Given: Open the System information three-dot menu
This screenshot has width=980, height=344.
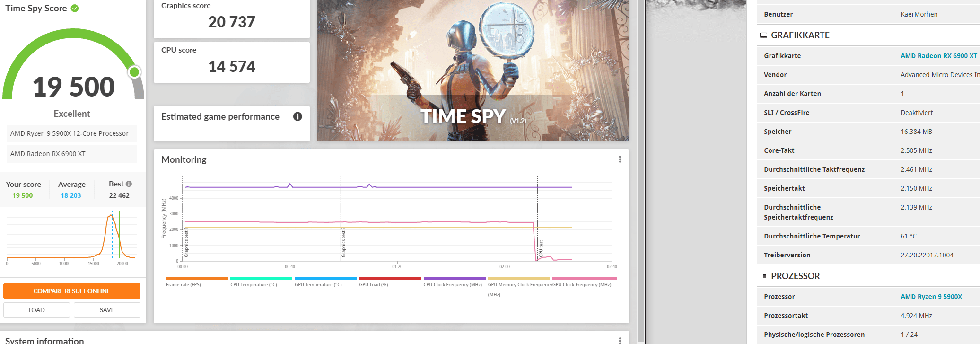Looking at the screenshot, I should click(x=620, y=340).
